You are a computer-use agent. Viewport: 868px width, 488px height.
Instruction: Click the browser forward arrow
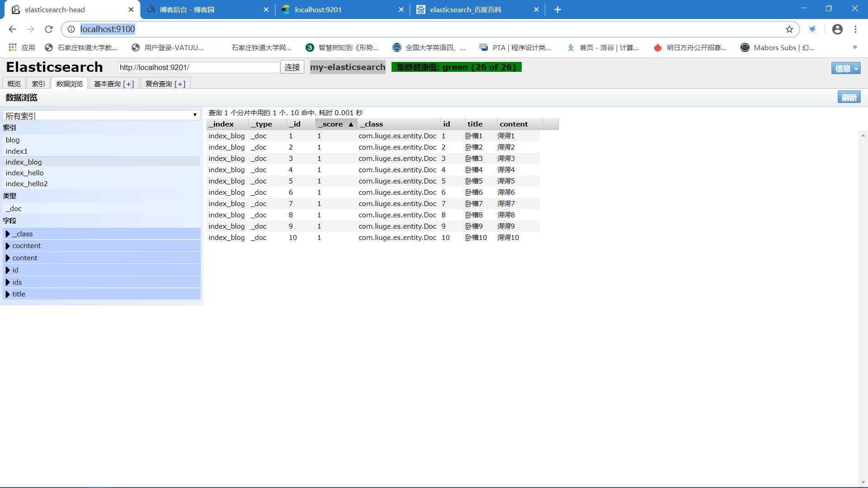[30, 29]
